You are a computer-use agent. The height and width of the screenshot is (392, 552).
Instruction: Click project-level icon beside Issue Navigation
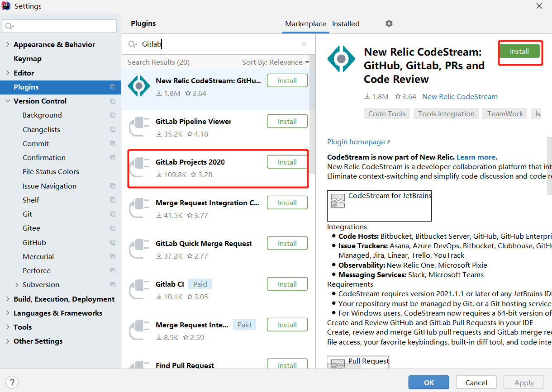click(113, 186)
